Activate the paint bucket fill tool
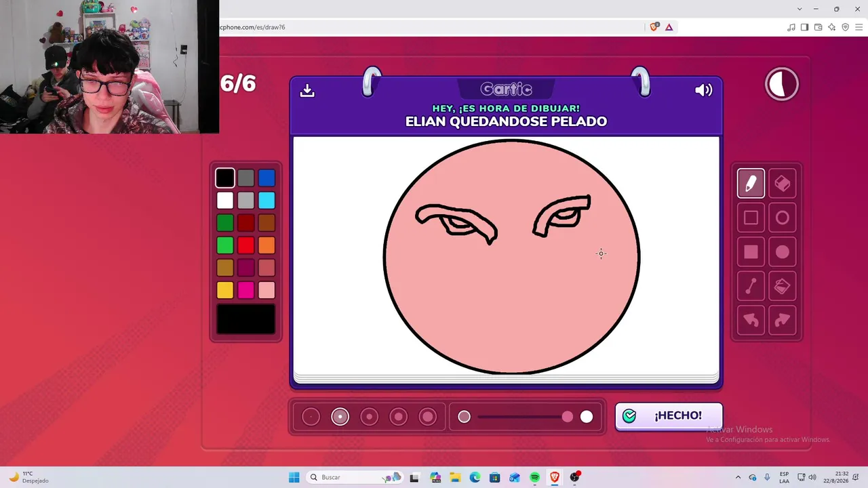The width and height of the screenshot is (868, 488). (x=782, y=286)
